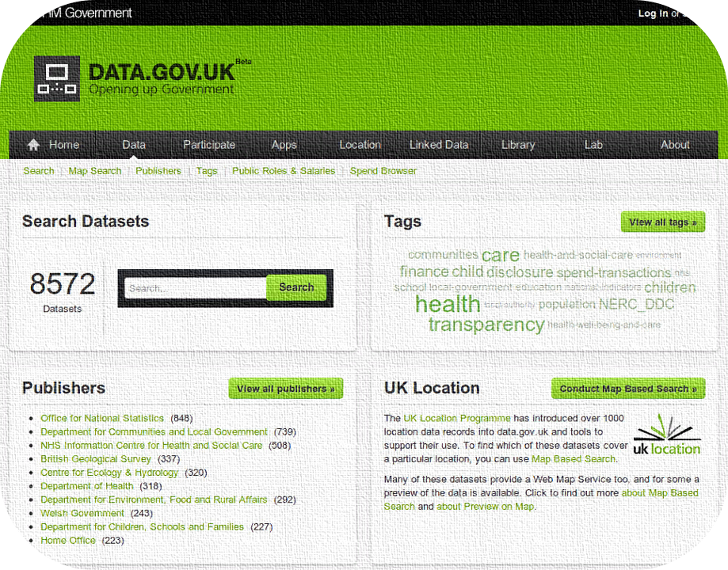Open Welsh Government publisher link
This screenshot has width=728, height=570.
82,513
